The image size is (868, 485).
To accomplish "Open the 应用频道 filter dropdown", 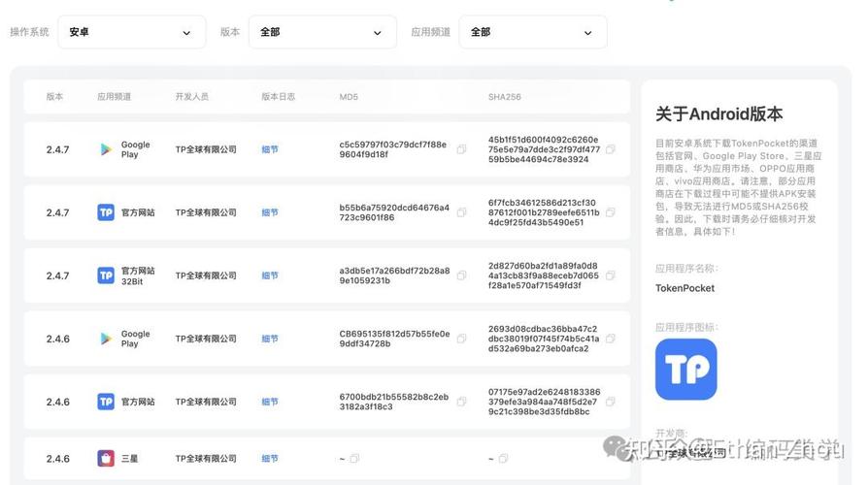I will [532, 32].
